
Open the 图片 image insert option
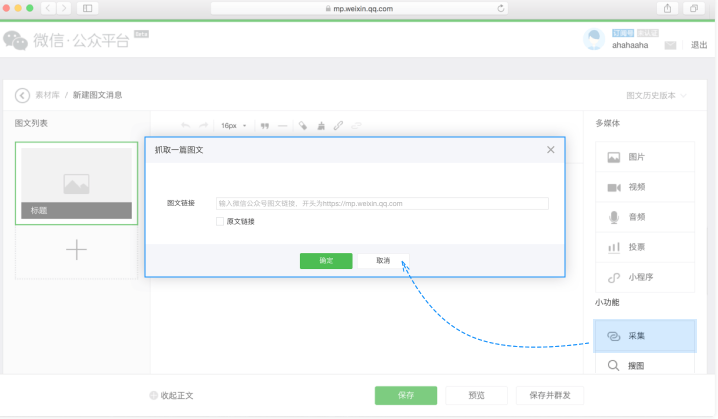tap(636, 158)
